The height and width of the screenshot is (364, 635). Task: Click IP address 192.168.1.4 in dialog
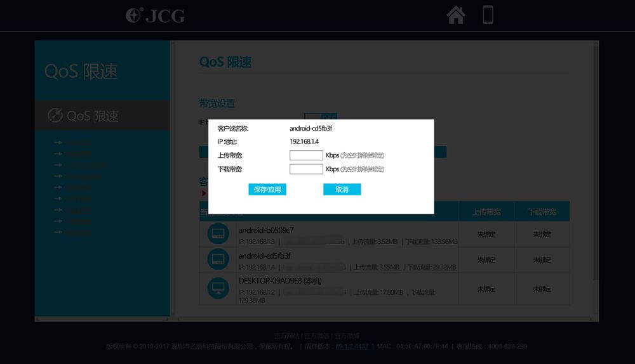pyautogui.click(x=304, y=141)
